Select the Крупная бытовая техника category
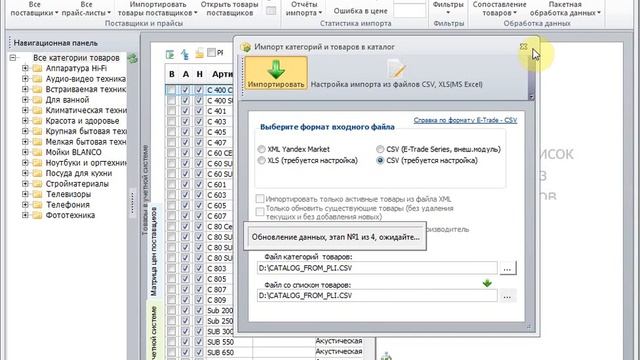This screenshot has height=360, width=640. click(86, 131)
